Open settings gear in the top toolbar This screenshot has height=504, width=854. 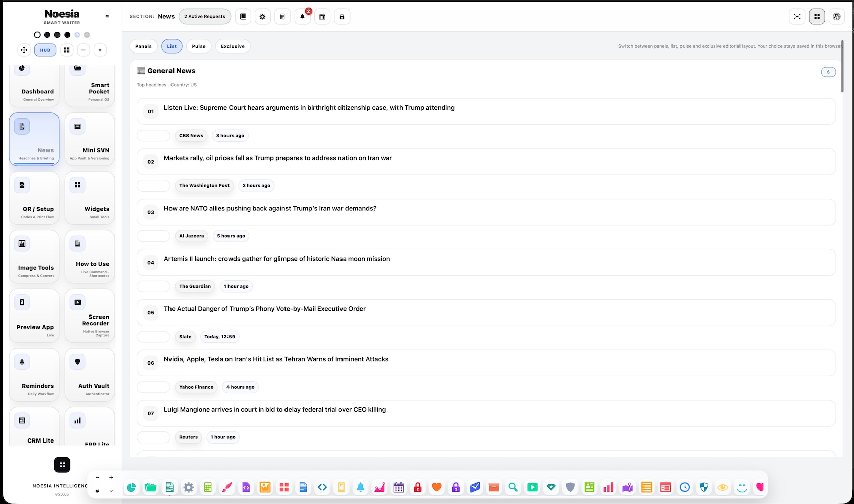click(x=262, y=17)
